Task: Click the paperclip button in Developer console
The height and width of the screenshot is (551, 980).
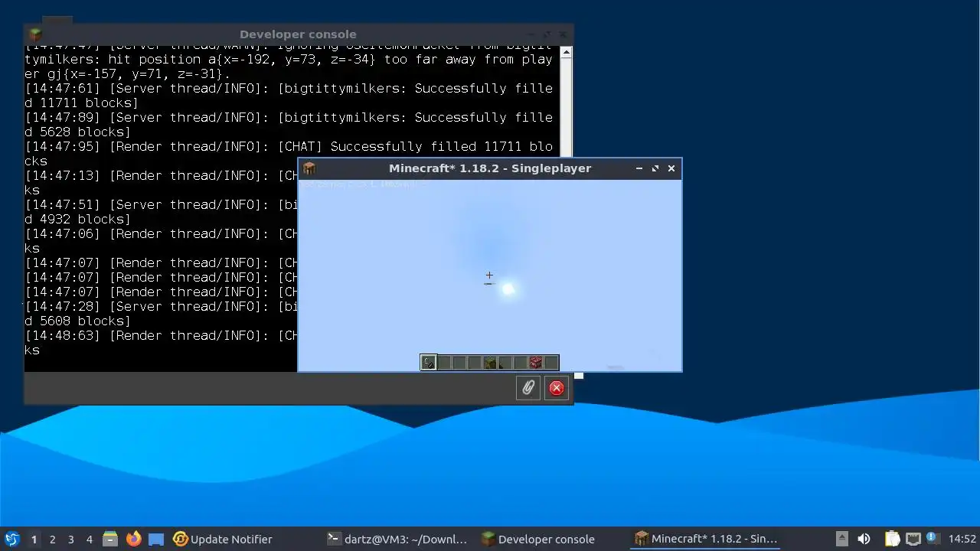Action: [x=528, y=388]
